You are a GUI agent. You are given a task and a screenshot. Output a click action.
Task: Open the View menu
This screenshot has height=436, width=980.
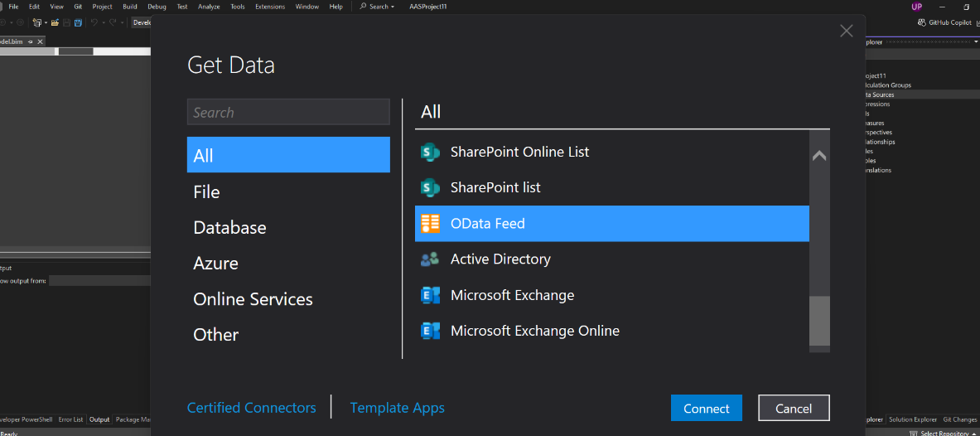[56, 7]
